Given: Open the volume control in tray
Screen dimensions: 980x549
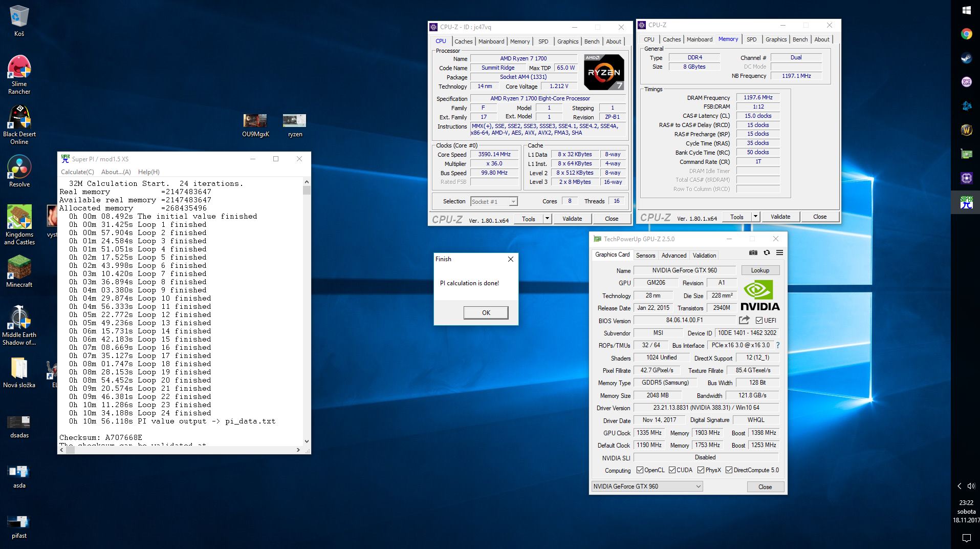Looking at the screenshot, I should coord(971,486).
